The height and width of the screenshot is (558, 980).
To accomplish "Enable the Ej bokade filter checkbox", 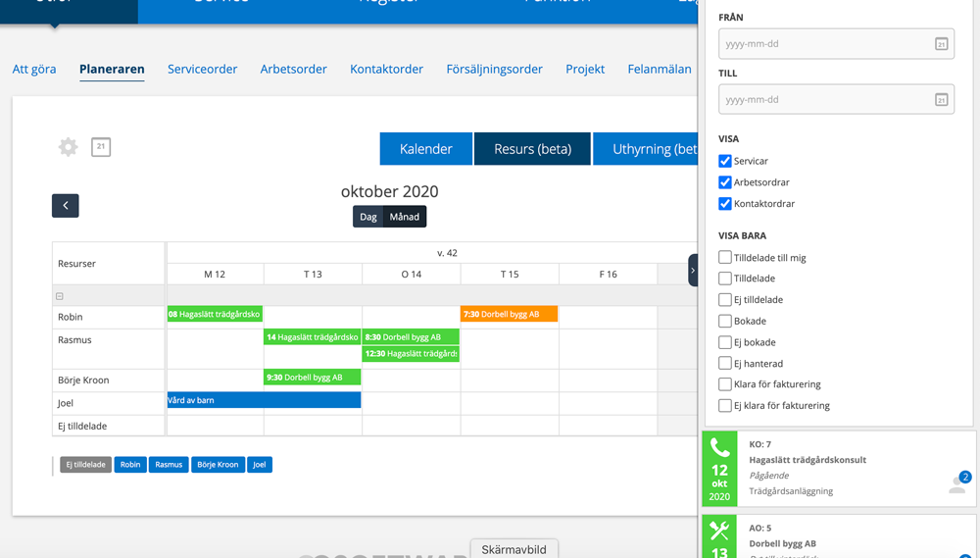I will [x=725, y=342].
